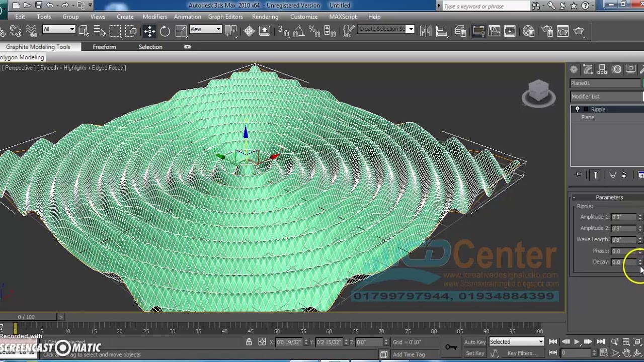Open the Rendered Frame Window

[x=562, y=31]
